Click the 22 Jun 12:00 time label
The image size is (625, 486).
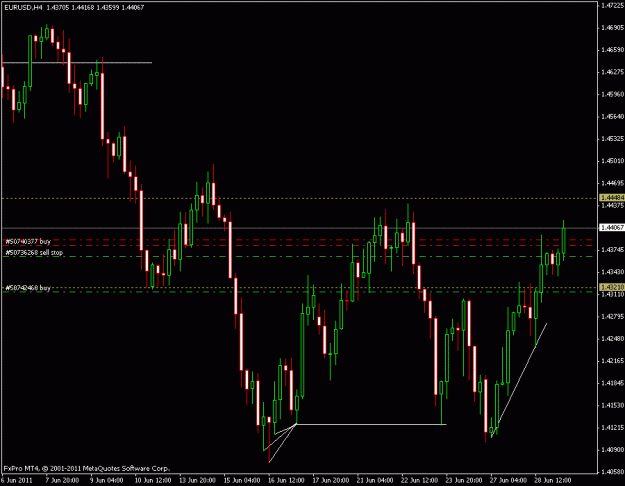click(x=420, y=480)
